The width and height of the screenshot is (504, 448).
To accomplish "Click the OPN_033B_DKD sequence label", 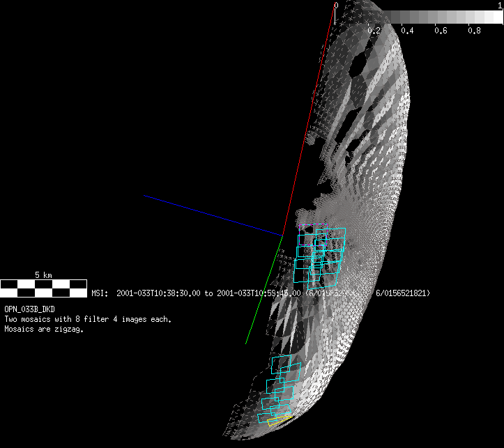I will [29, 309].
